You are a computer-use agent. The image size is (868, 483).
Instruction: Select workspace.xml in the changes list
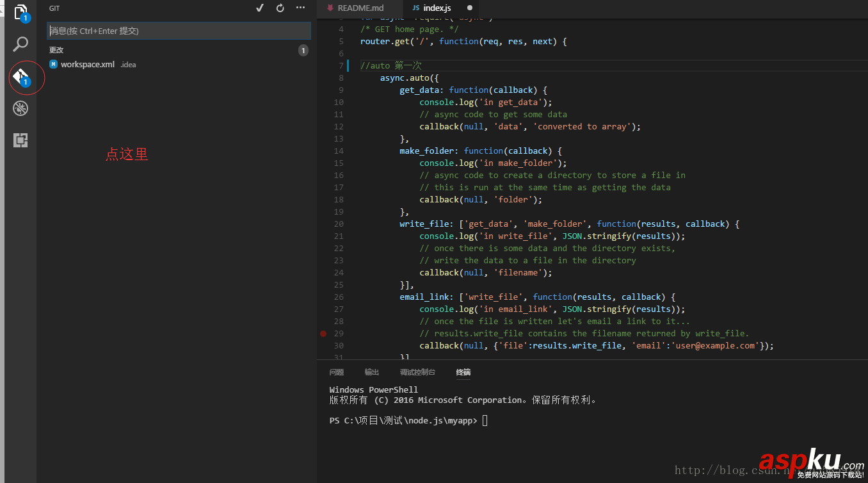click(x=88, y=64)
